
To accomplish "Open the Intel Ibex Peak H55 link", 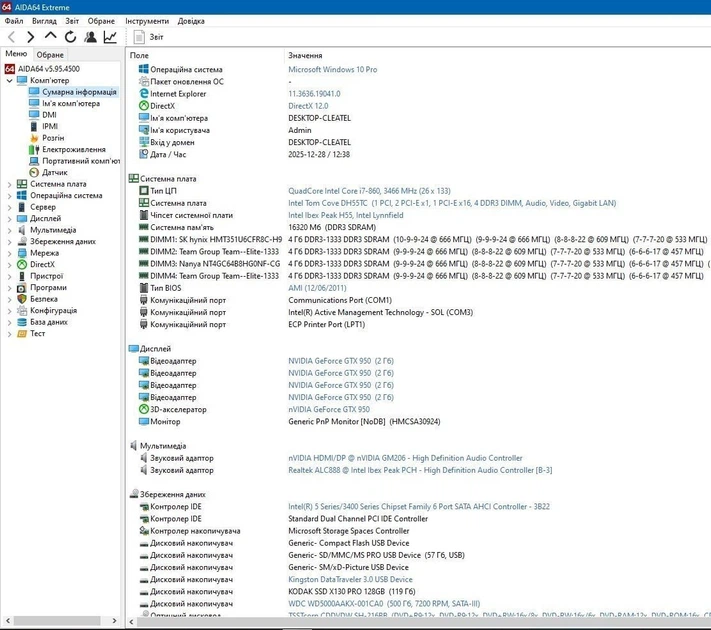I will [x=346, y=215].
